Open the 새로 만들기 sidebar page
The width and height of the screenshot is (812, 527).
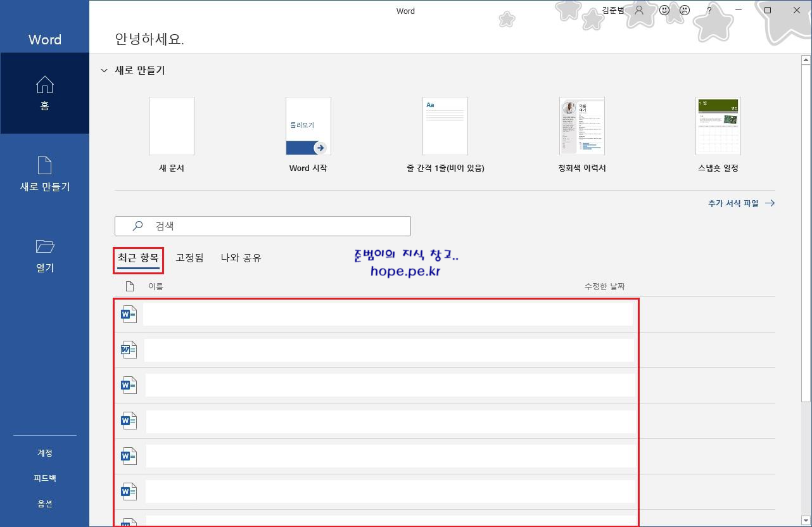tap(44, 174)
